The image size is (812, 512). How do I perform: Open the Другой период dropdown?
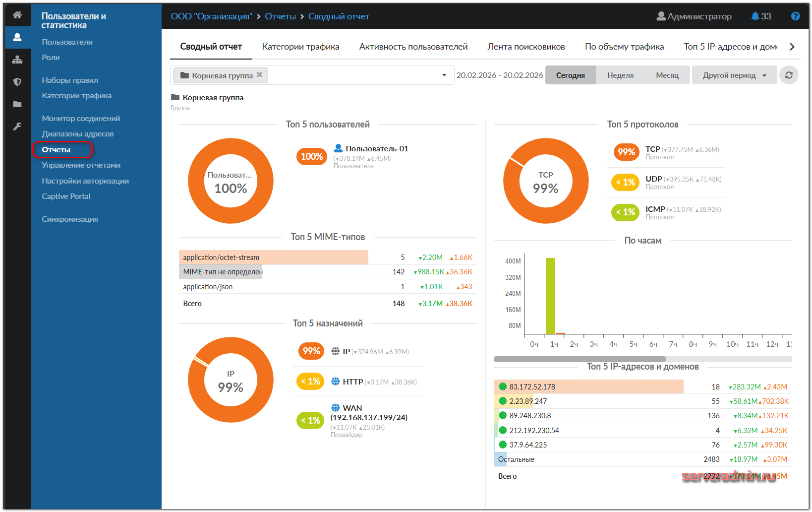point(734,75)
